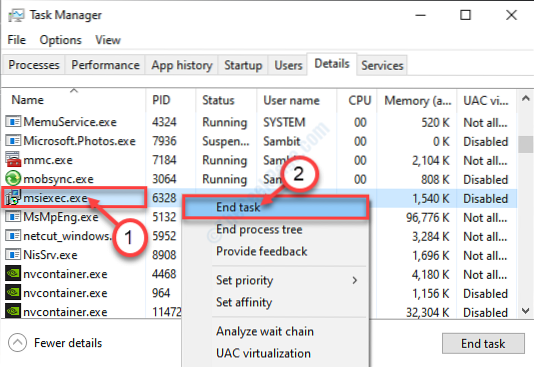Click the 2,104 K memory value
534x367 pixels.
(431, 160)
